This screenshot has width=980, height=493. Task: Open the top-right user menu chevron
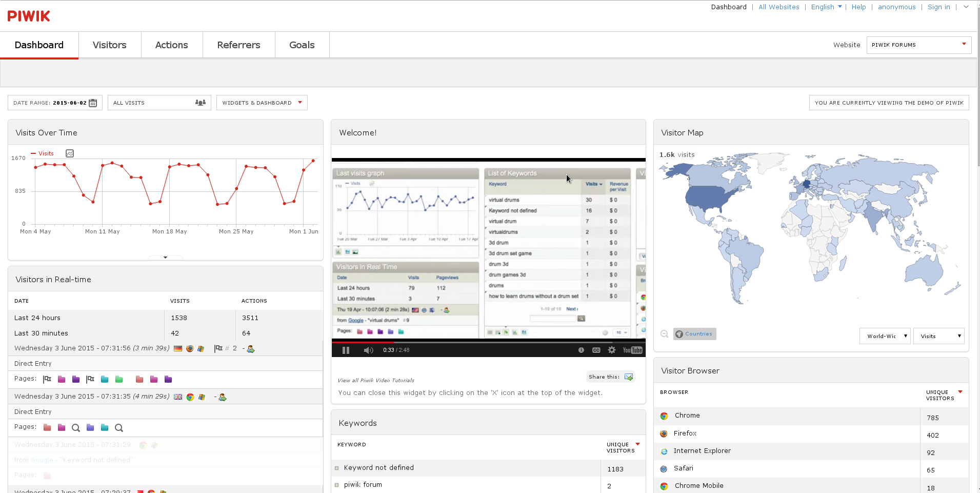pyautogui.click(x=966, y=7)
